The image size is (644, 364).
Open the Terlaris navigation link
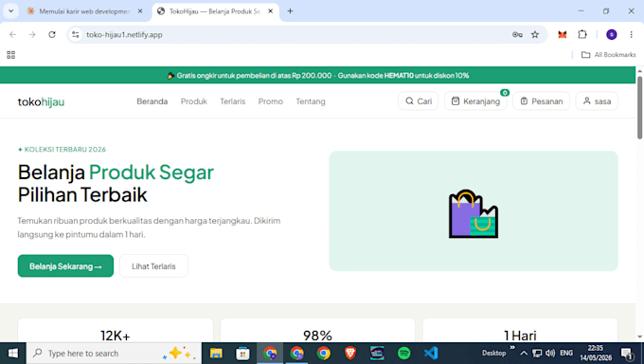click(x=232, y=101)
